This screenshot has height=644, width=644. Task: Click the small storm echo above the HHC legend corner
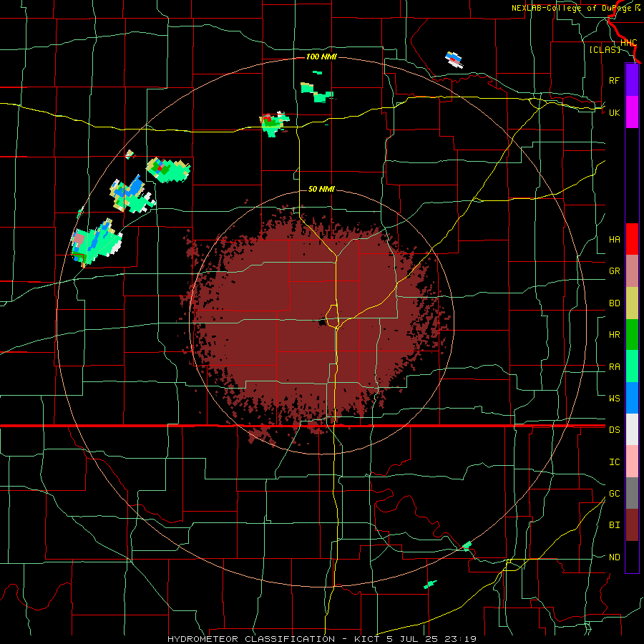(x=454, y=60)
